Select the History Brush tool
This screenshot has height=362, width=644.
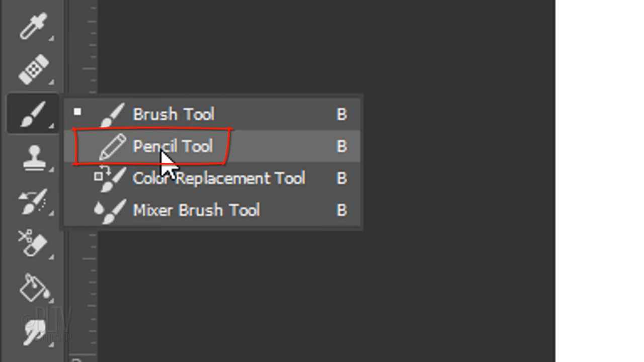click(33, 201)
